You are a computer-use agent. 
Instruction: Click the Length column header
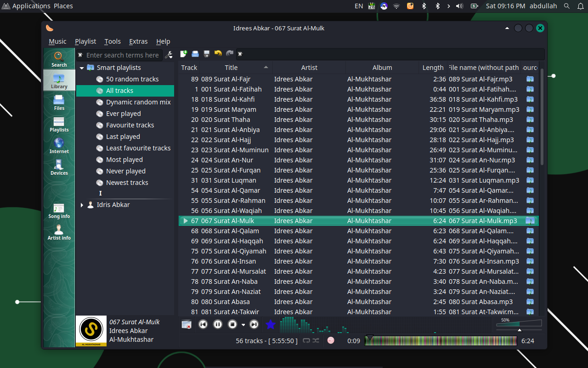(x=433, y=67)
